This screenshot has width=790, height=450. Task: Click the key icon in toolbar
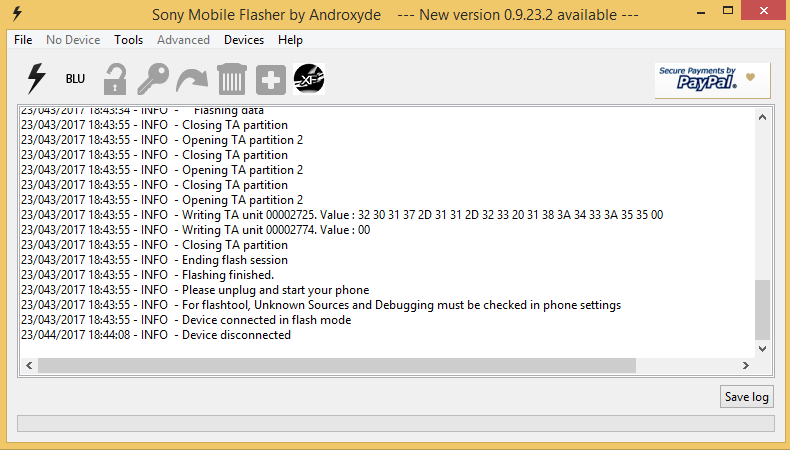tap(153, 79)
